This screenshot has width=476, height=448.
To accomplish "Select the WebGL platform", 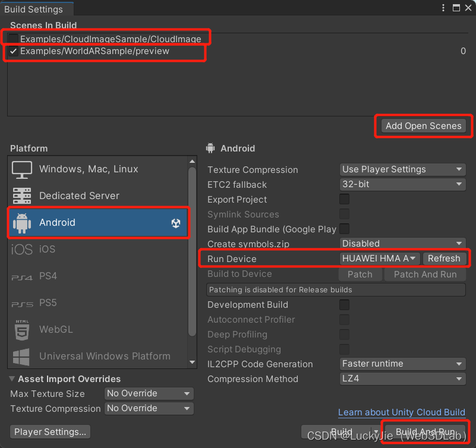I will pyautogui.click(x=97, y=329).
